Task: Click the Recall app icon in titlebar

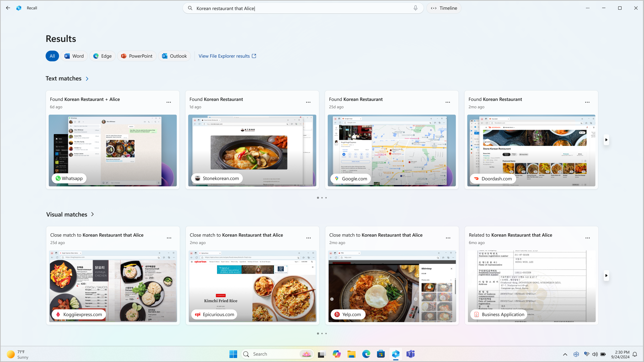Action: click(x=19, y=8)
